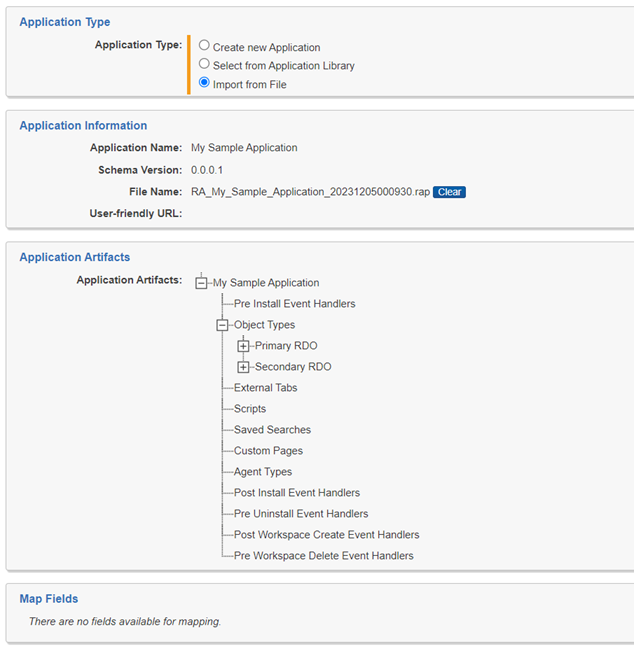The width and height of the screenshot is (634, 651).
Task: Select Pre Uninstall Event Handlers item
Action: [301, 514]
